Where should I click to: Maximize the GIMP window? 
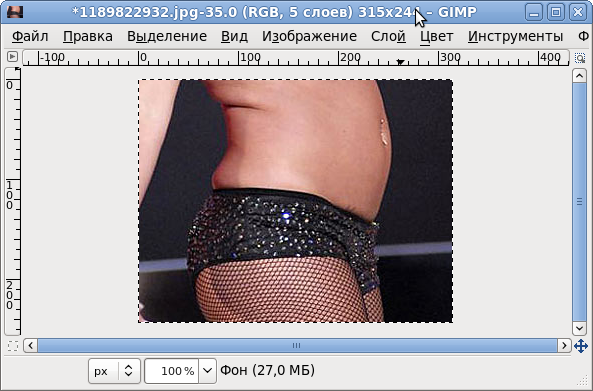[556, 12]
